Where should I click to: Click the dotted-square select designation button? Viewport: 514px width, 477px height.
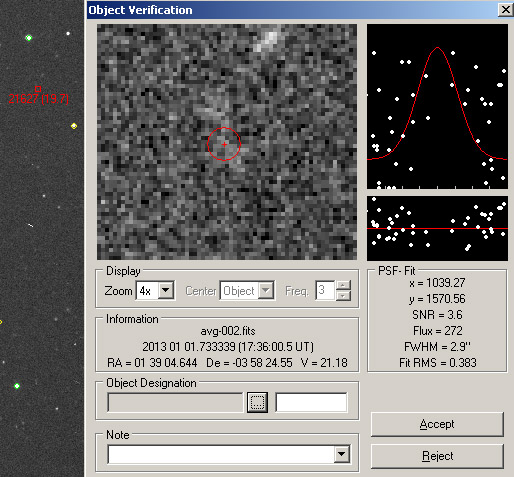tap(257, 402)
